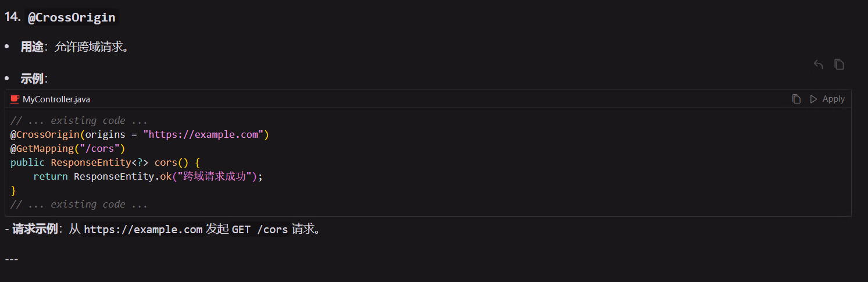Click the inline GET /cors code text
868x282 pixels.
[x=260, y=230]
